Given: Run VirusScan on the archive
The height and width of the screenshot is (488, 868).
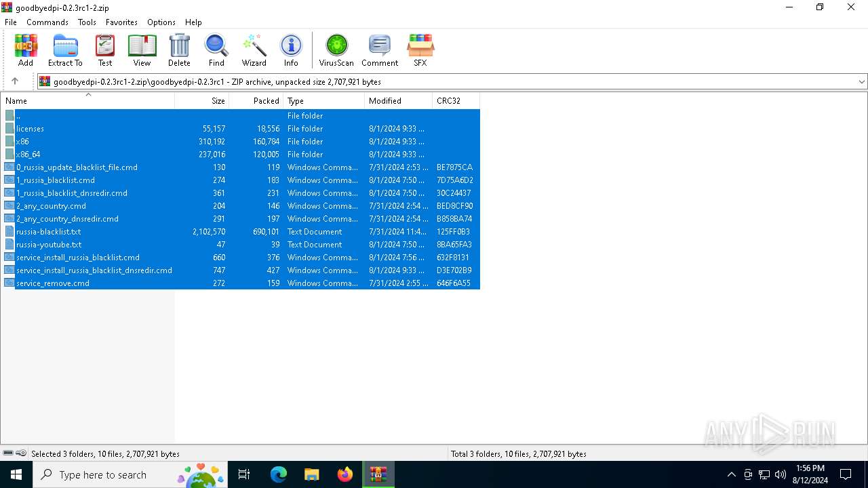Looking at the screenshot, I should [x=336, y=51].
